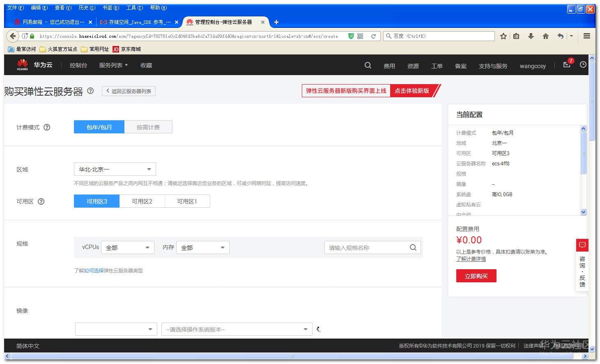The height and width of the screenshot is (364, 600).
Task: Open the 帮助 menu
Action: (x=159, y=8)
